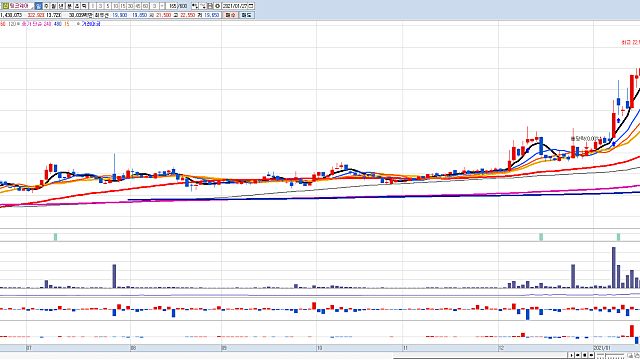
Task: Click the 480 moving average legend label
Action: 58,24
